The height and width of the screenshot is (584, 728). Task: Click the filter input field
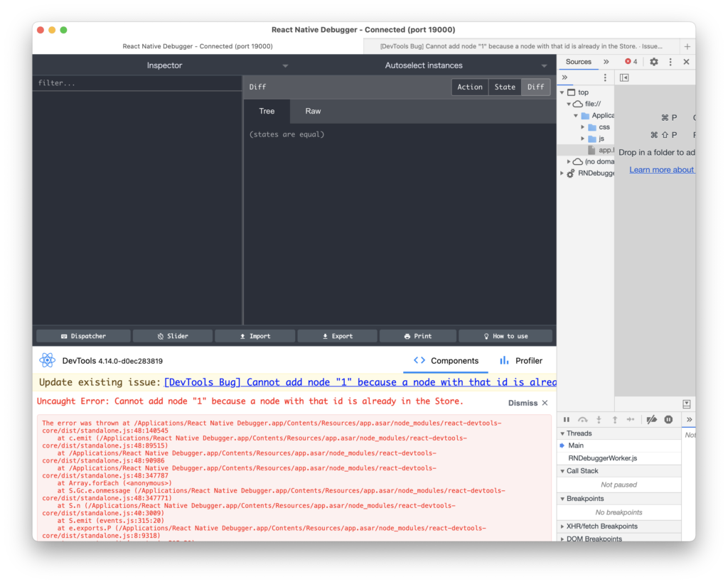tap(136, 83)
